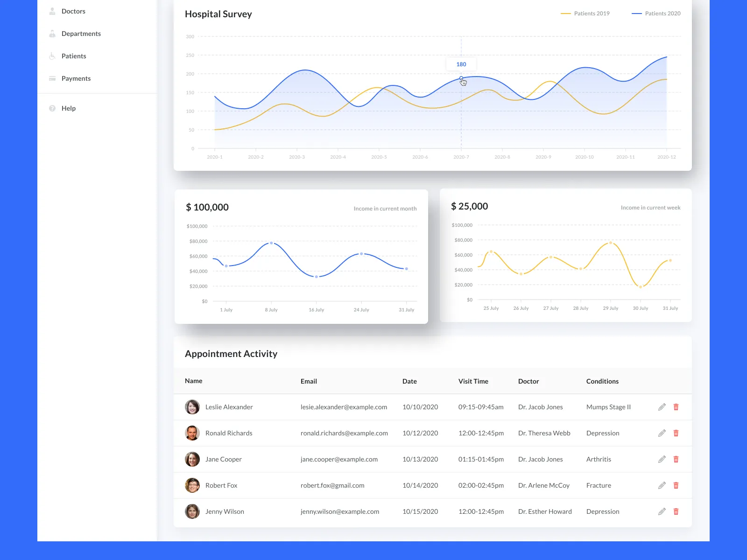Open the Patients section in the sidebar
This screenshot has height=560, width=747.
point(73,56)
